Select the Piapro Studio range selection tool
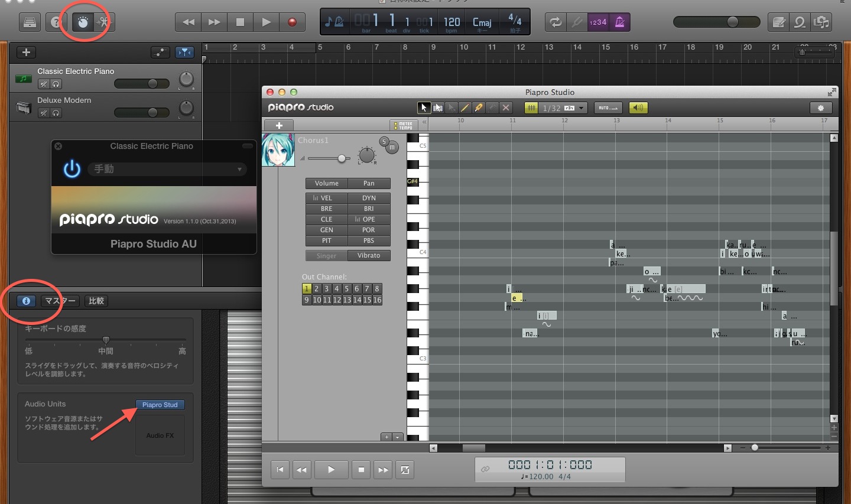This screenshot has height=504, width=851. tap(438, 108)
